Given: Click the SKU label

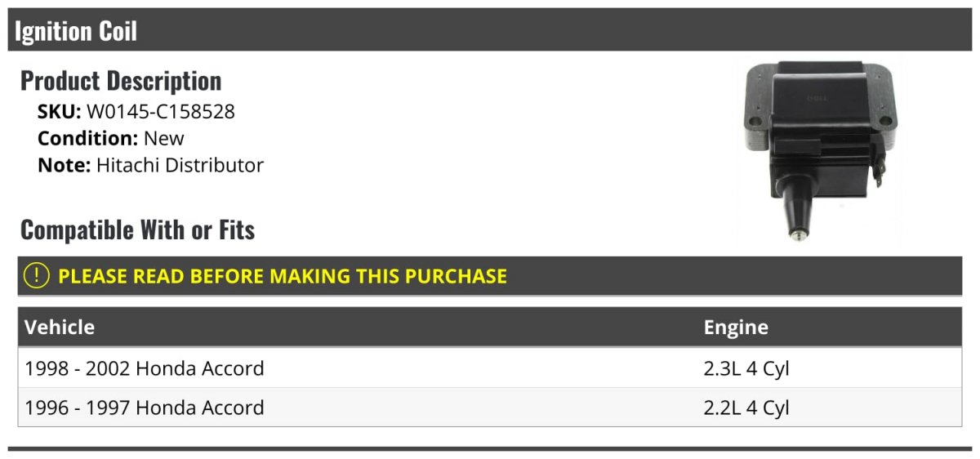Looking at the screenshot, I should [59, 112].
